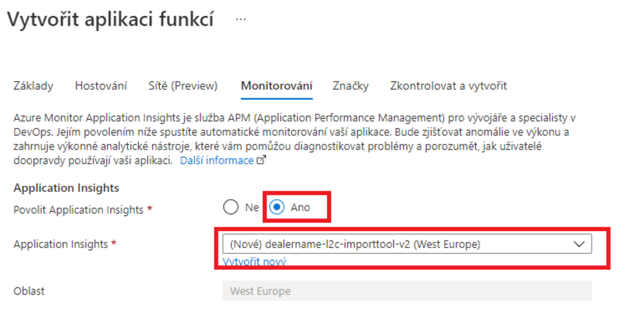Click the dropdown chevron for Application Insights
Viewport: 644px width, 335px height.
pyautogui.click(x=579, y=244)
